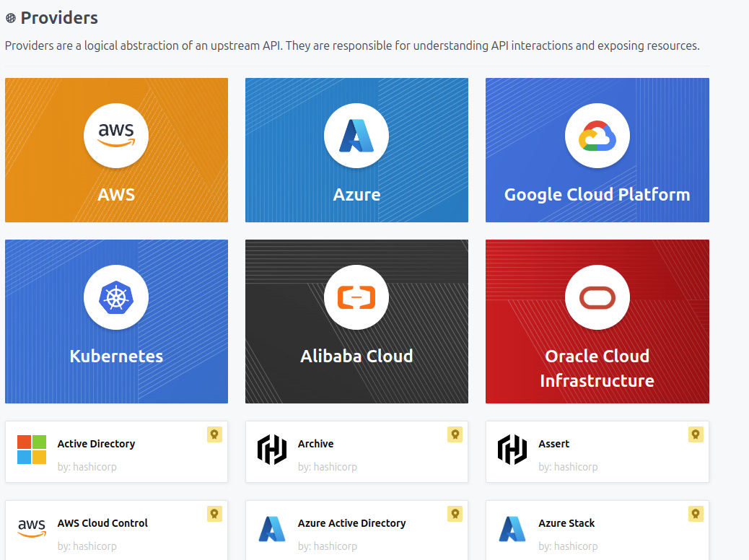Click the Azure logo beside Azure Active Directory
This screenshot has width=749, height=560.
click(x=272, y=529)
